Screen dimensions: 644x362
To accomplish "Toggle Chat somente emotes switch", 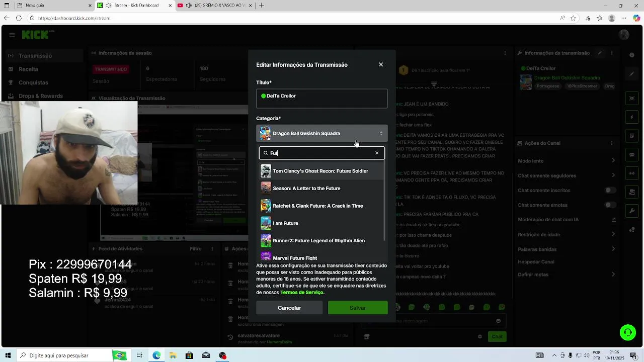I will (610, 205).
